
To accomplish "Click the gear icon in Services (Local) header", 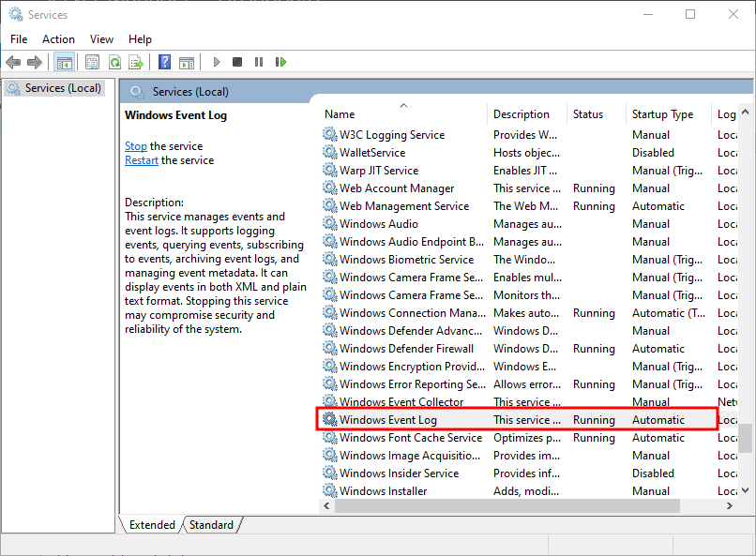I will [137, 92].
